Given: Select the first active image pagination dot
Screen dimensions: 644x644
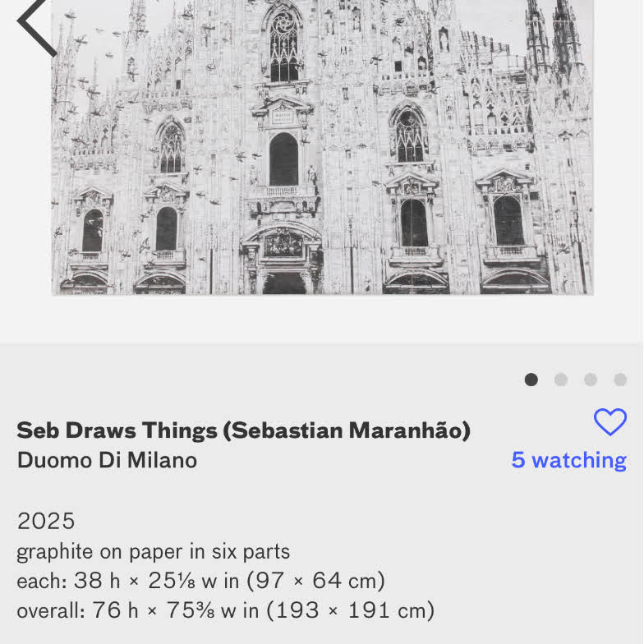Looking at the screenshot, I should [x=531, y=379].
